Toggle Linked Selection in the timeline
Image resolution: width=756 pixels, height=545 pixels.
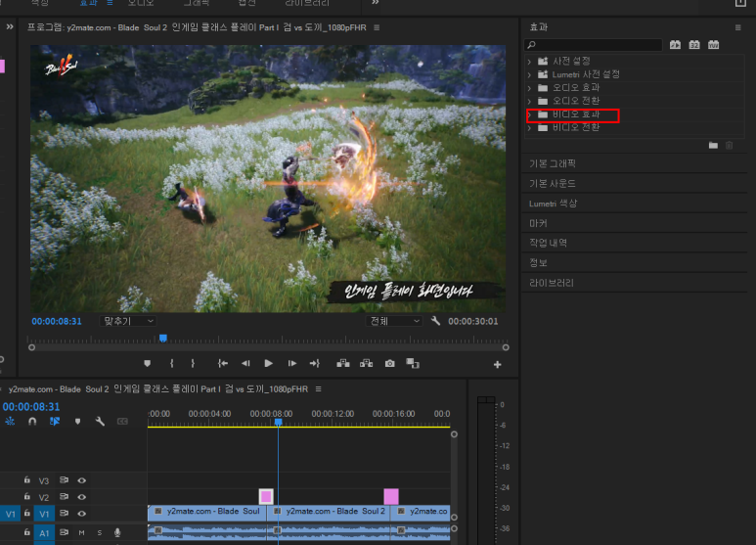click(x=55, y=421)
